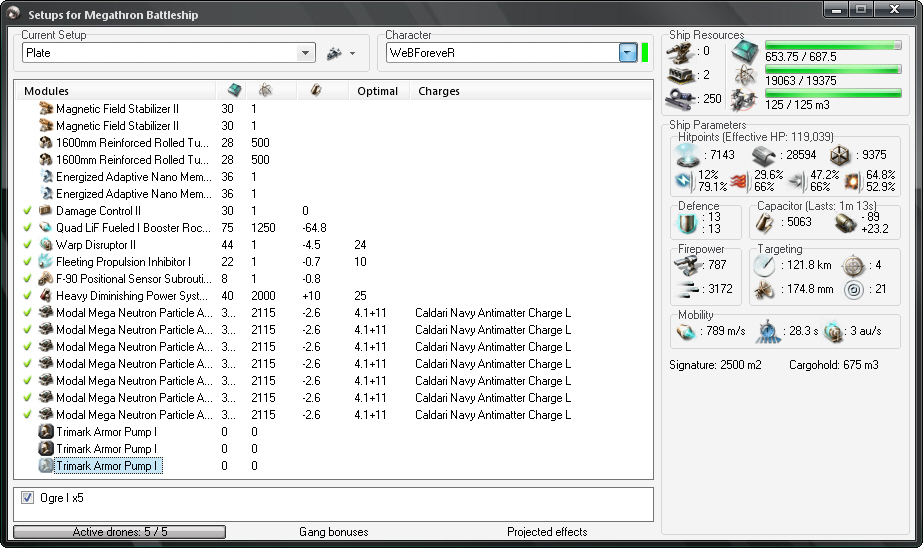Uncheck the Ogre I x5 drone checkbox
923x548 pixels.
(28, 498)
